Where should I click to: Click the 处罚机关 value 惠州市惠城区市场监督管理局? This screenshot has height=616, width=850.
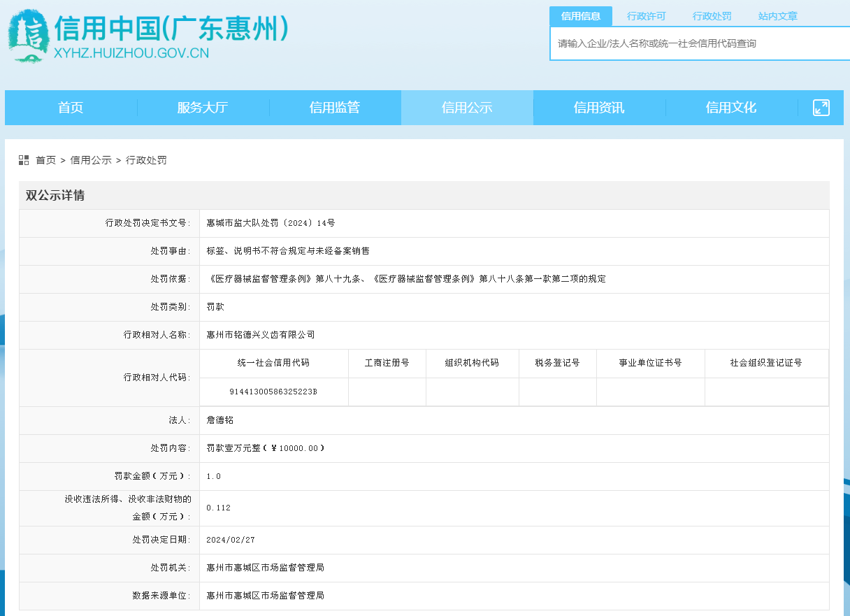pyautogui.click(x=266, y=568)
